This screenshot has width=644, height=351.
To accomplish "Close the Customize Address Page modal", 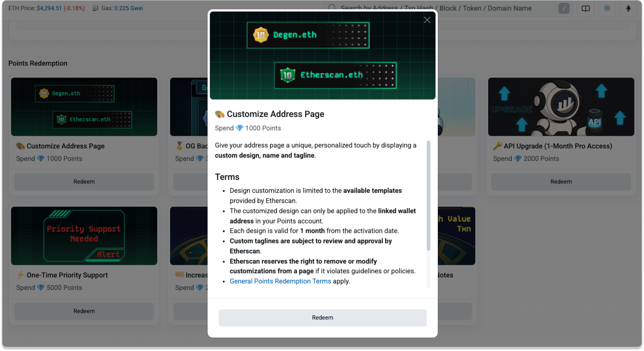I will pyautogui.click(x=427, y=20).
